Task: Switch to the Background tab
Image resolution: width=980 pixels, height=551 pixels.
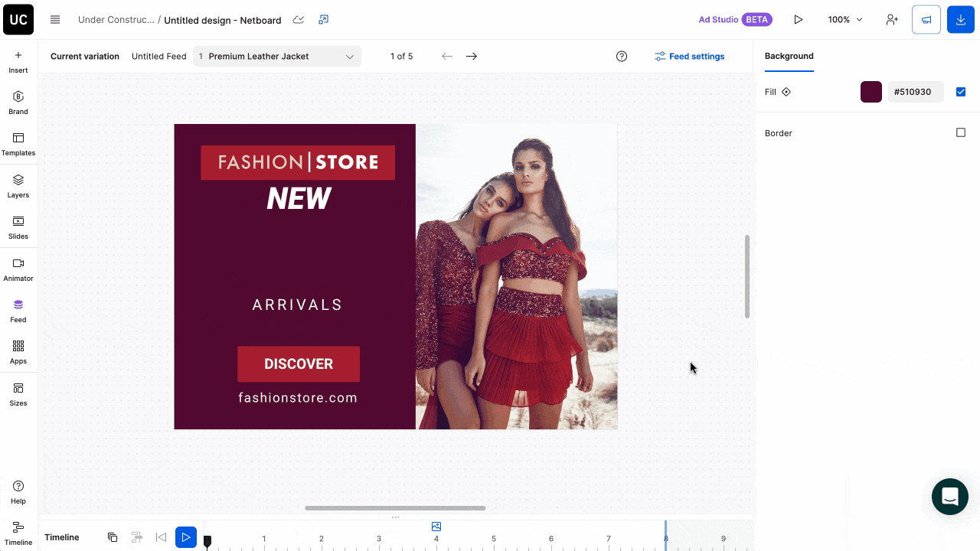Action: (789, 56)
